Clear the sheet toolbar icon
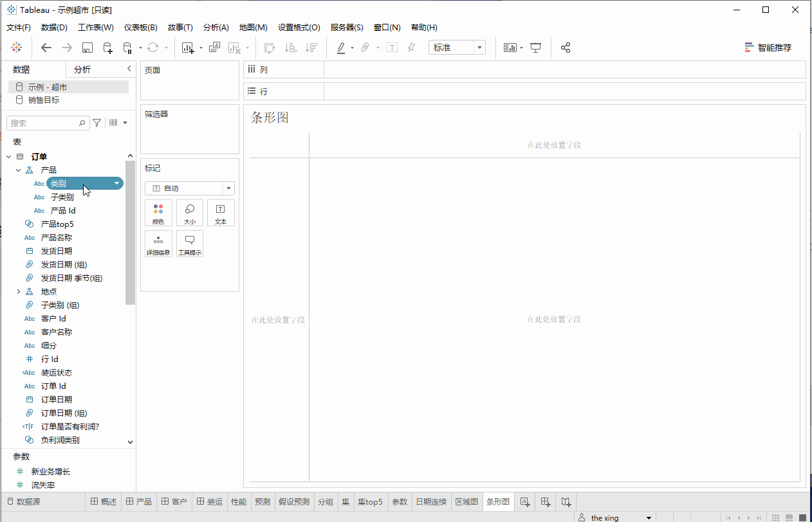This screenshot has width=812, height=522. (234, 48)
